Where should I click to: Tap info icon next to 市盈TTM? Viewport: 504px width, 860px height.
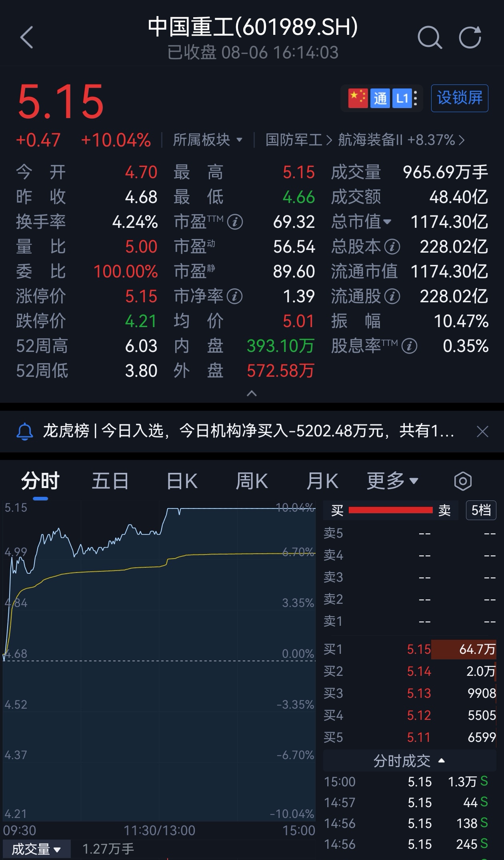coord(235,222)
